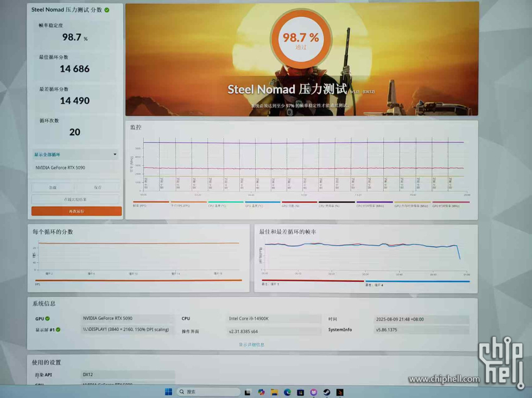Toggle the 平均 FPS legend line
The height and width of the screenshot is (398, 532).
188,202
